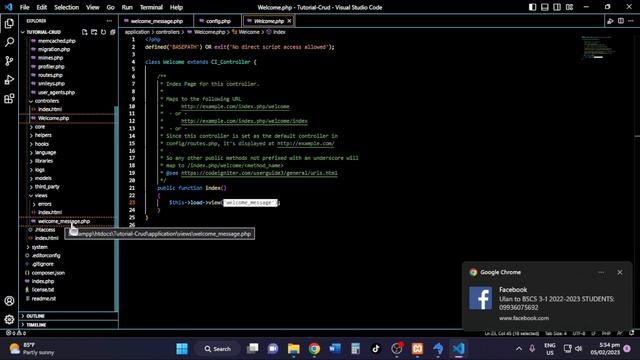Open Windows Start menu
The width and height of the screenshot is (640, 360).
182,349
